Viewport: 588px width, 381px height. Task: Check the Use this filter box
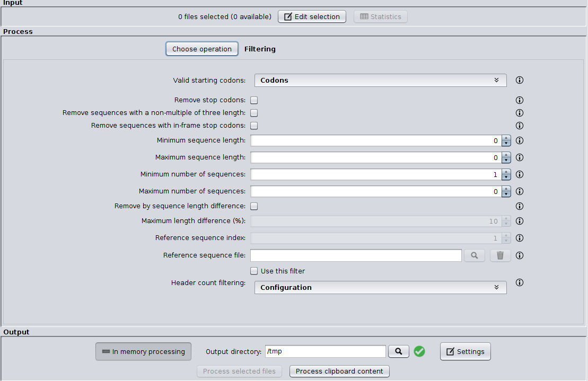[x=254, y=271]
